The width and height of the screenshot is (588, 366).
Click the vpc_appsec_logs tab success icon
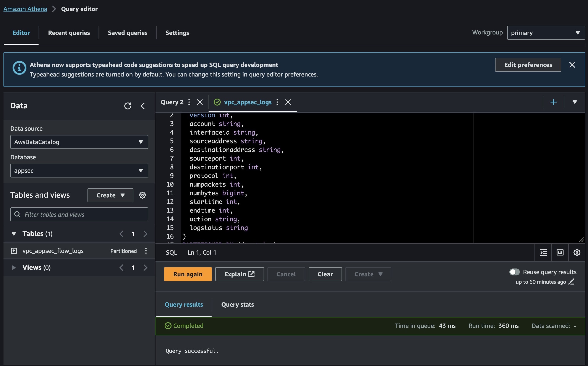click(217, 102)
